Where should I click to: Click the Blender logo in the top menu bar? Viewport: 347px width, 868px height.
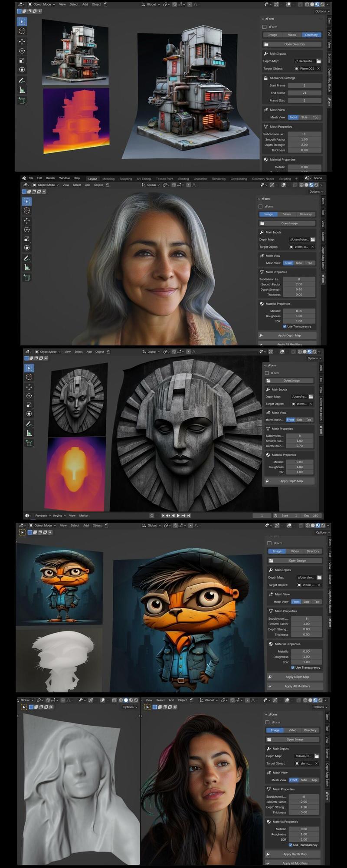click(x=24, y=178)
